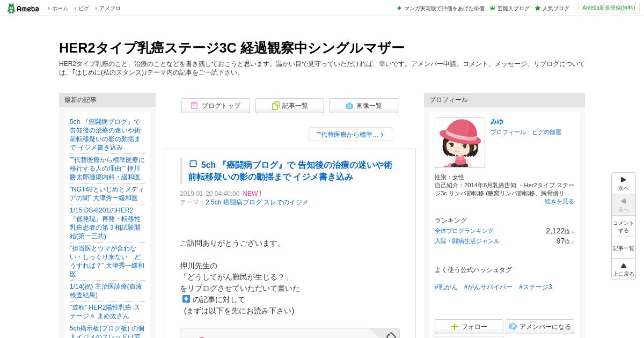Image resolution: width=644 pixels, height=338 pixels.
Task: Click the blue down-arrow emoji in article
Action: pyautogui.click(x=186, y=299)
